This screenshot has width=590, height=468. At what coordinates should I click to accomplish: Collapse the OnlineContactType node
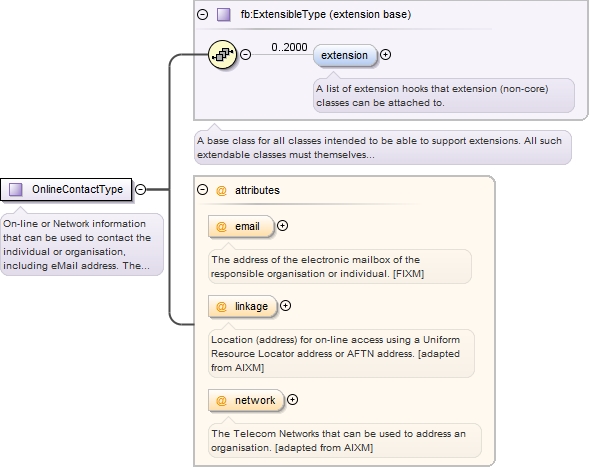click(140, 189)
